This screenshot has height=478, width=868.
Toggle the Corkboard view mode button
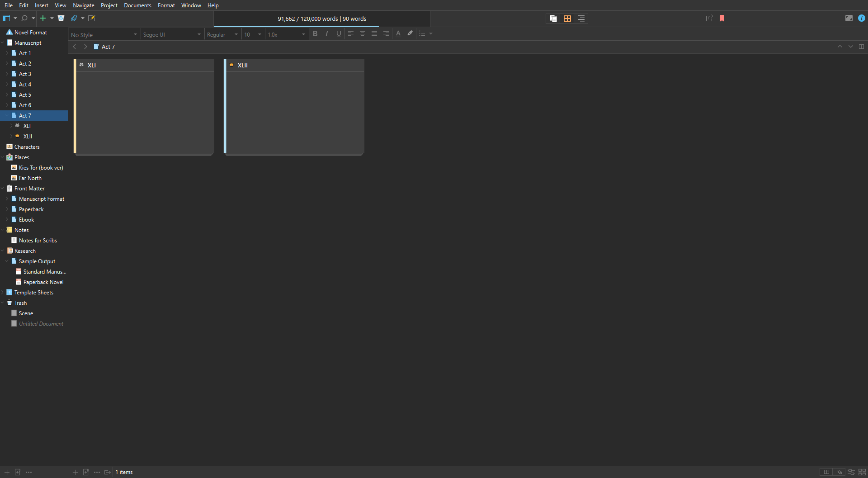tap(567, 19)
